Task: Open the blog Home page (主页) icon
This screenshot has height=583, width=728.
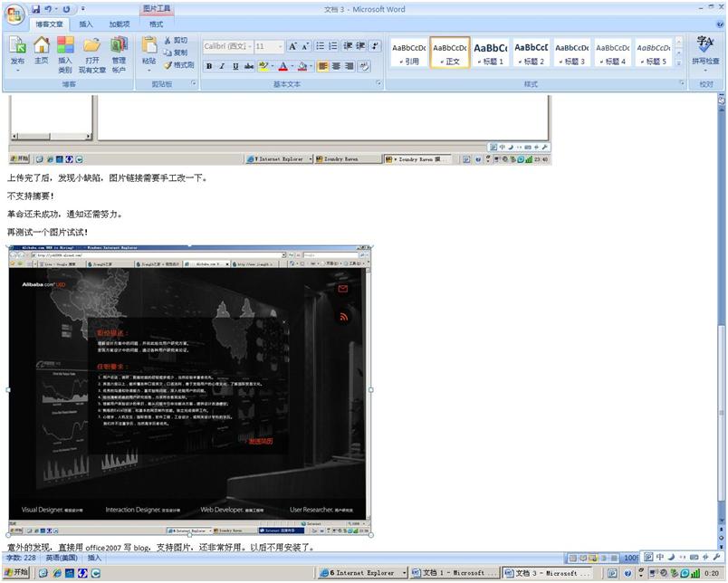Action: pos(42,50)
